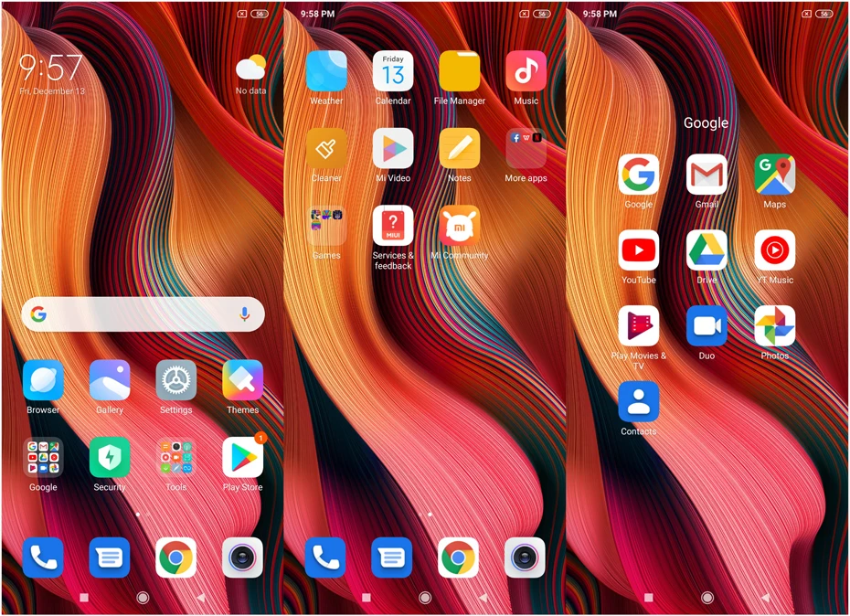The width and height of the screenshot is (850, 616).
Task: Launch the Music app
Action: 526,71
